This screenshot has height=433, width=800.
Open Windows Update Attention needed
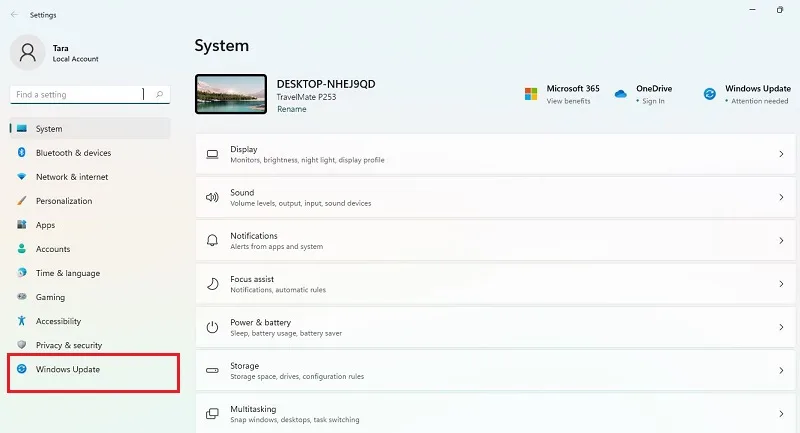coord(759,101)
